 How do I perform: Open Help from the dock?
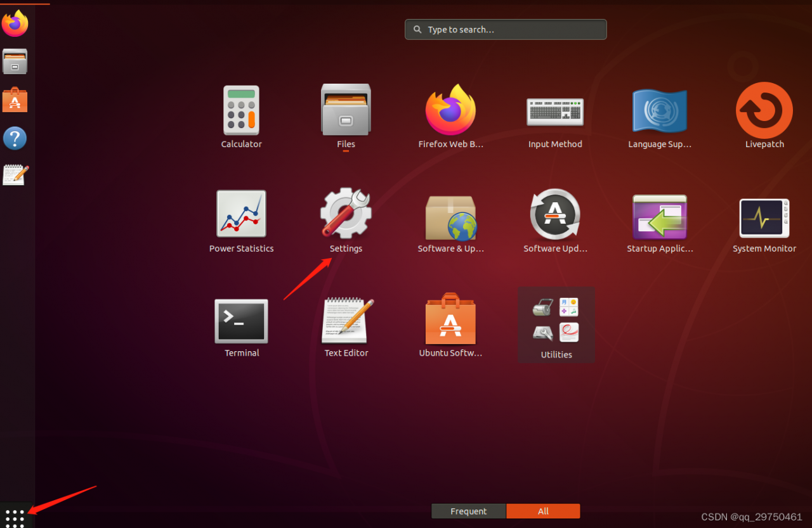pyautogui.click(x=15, y=138)
